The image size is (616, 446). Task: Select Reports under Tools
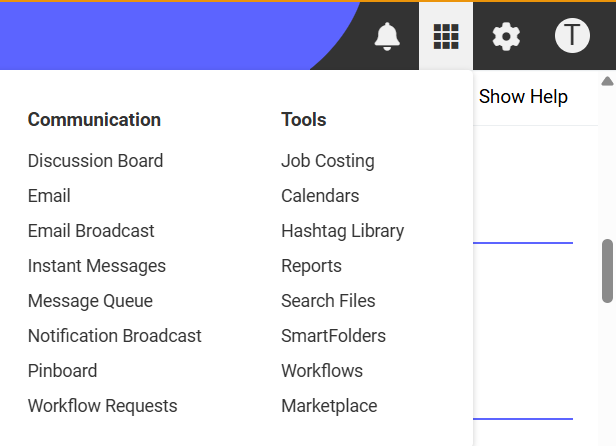[x=312, y=266]
